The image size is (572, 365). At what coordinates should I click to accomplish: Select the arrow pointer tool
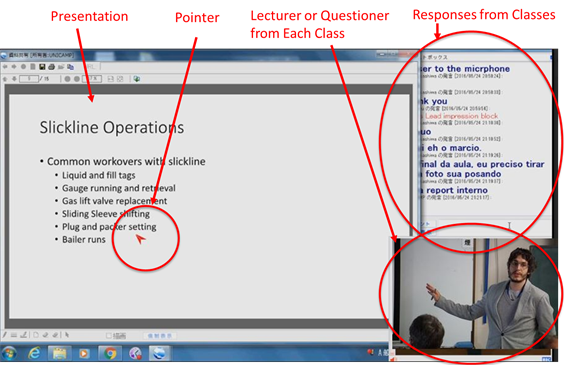click(67, 335)
